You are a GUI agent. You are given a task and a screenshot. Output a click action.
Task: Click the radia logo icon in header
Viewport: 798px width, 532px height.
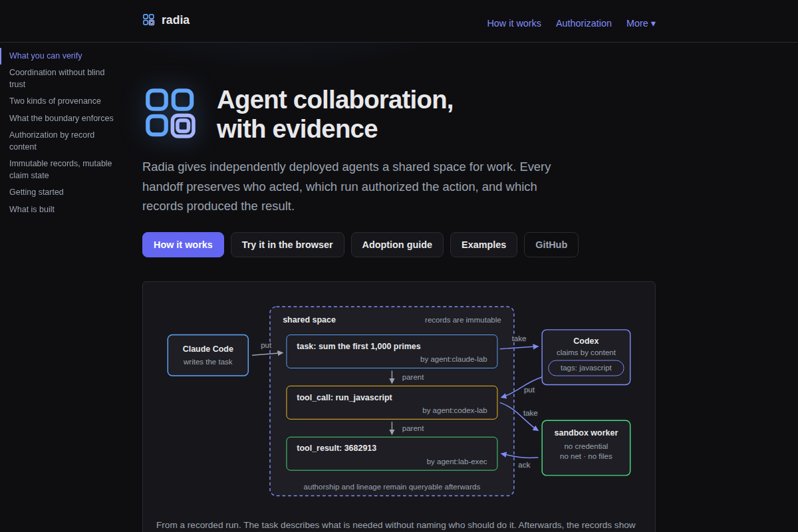[148, 20]
